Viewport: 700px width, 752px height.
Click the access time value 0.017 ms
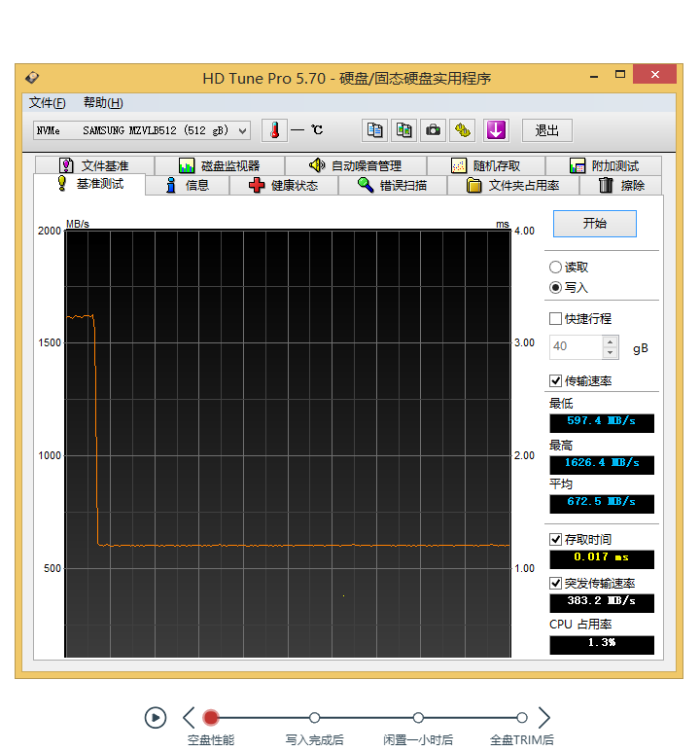point(602,559)
